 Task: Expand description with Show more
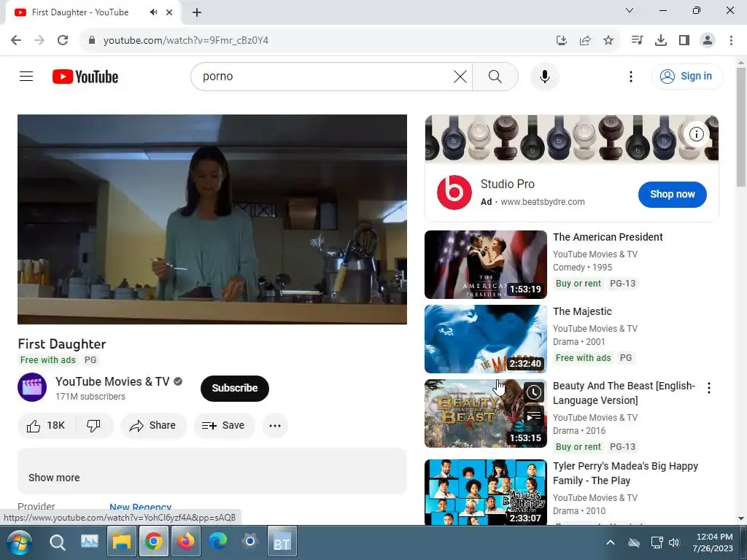pos(54,478)
